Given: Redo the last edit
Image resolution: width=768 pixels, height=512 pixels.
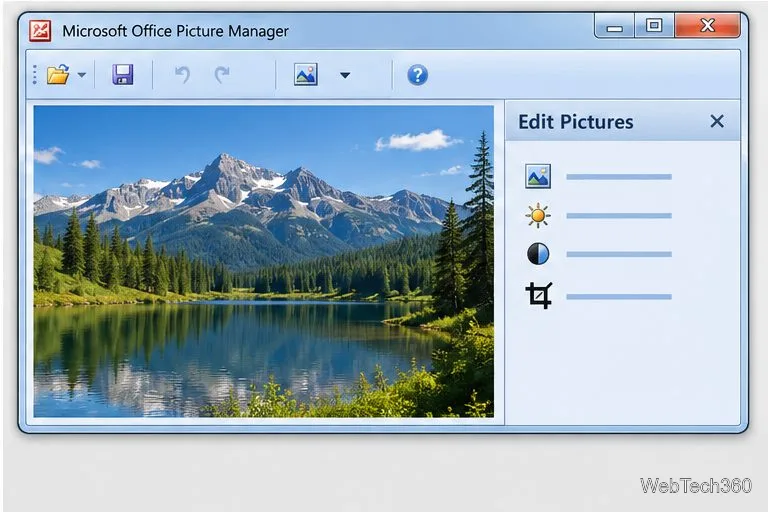Looking at the screenshot, I should pyautogui.click(x=222, y=74).
